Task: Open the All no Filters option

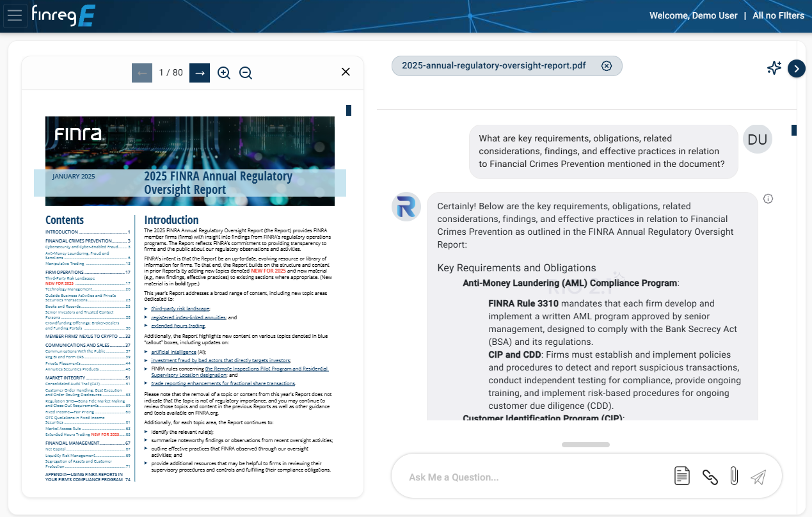Action: pyautogui.click(x=779, y=15)
